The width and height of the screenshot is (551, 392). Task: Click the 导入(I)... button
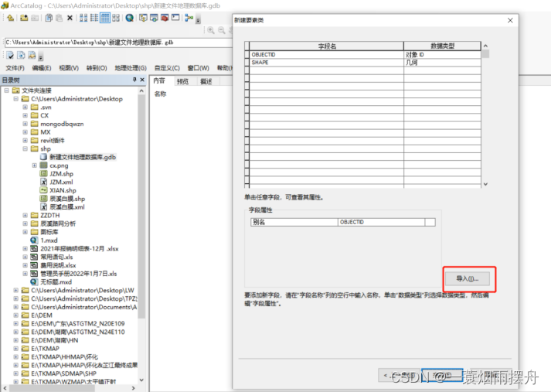(468, 279)
